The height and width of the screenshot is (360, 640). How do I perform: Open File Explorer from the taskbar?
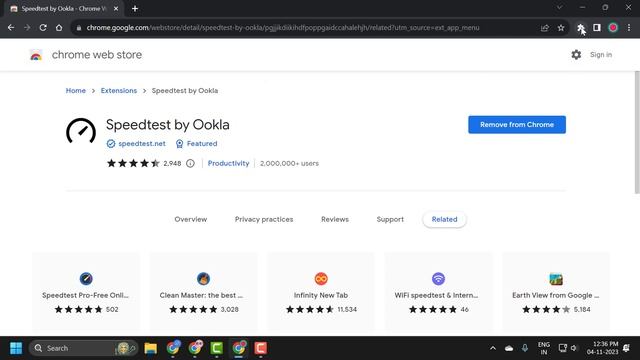click(x=151, y=348)
